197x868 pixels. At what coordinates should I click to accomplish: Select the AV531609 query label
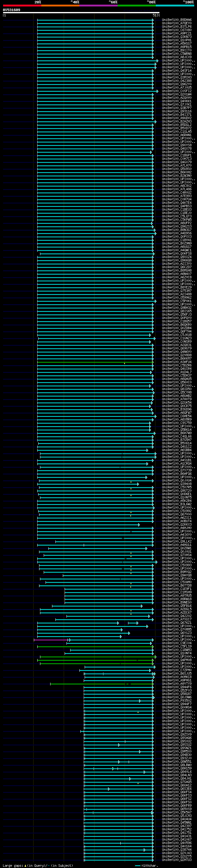point(11,10)
